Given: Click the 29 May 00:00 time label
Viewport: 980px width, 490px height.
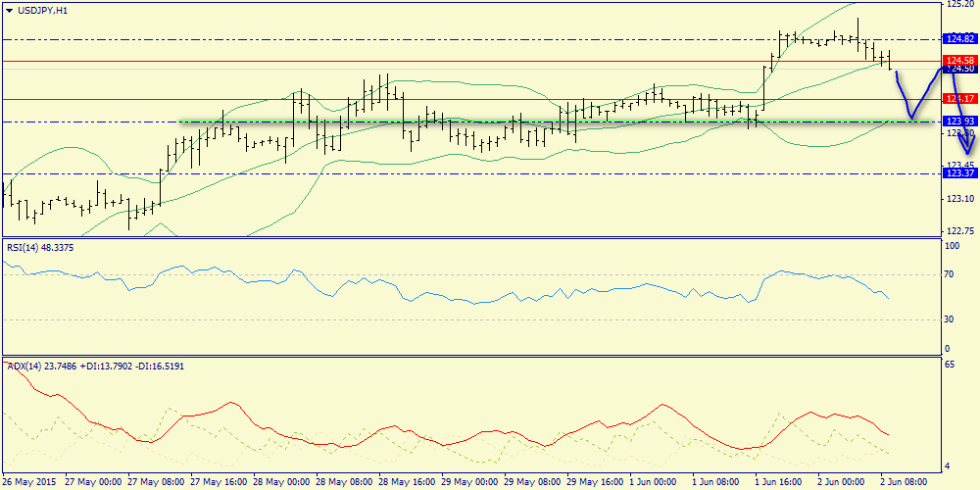Looking at the screenshot, I should tap(469, 482).
